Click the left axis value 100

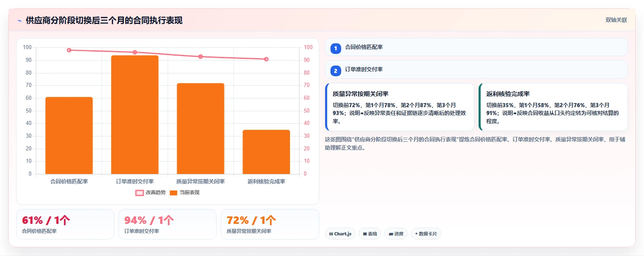pyautogui.click(x=27, y=47)
